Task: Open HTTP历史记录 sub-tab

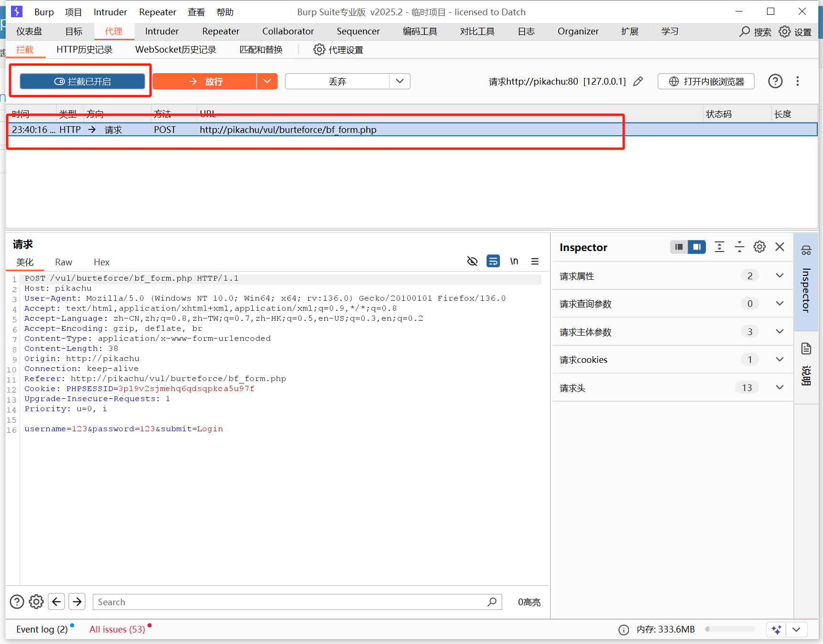Action: [85, 50]
